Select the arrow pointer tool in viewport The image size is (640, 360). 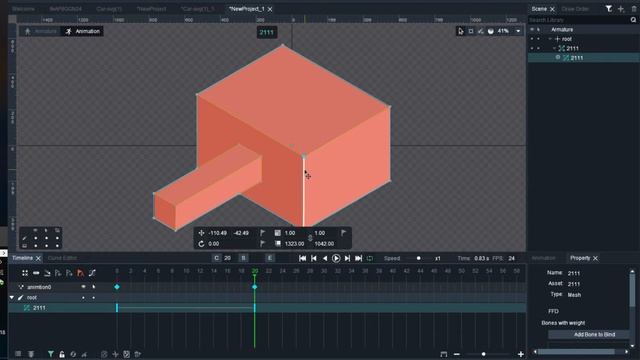(x=461, y=31)
